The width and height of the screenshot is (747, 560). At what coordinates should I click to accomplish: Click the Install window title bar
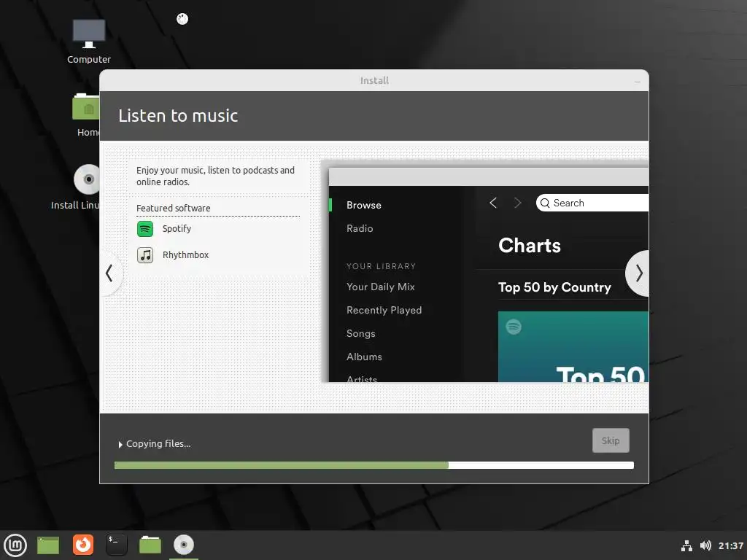coord(374,80)
